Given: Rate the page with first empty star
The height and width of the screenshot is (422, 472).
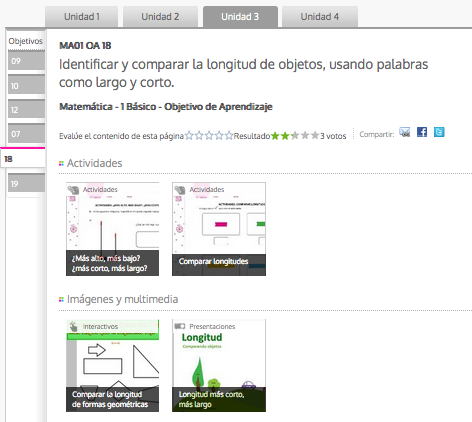Looking at the screenshot, I should (189, 136).
